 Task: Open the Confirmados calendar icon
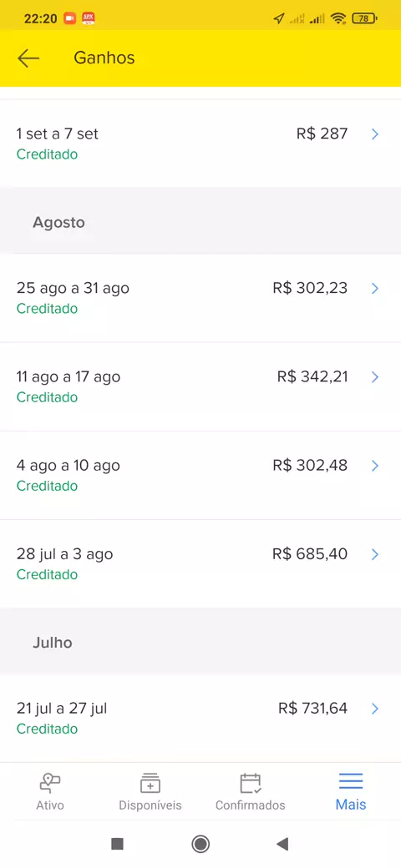(251, 784)
